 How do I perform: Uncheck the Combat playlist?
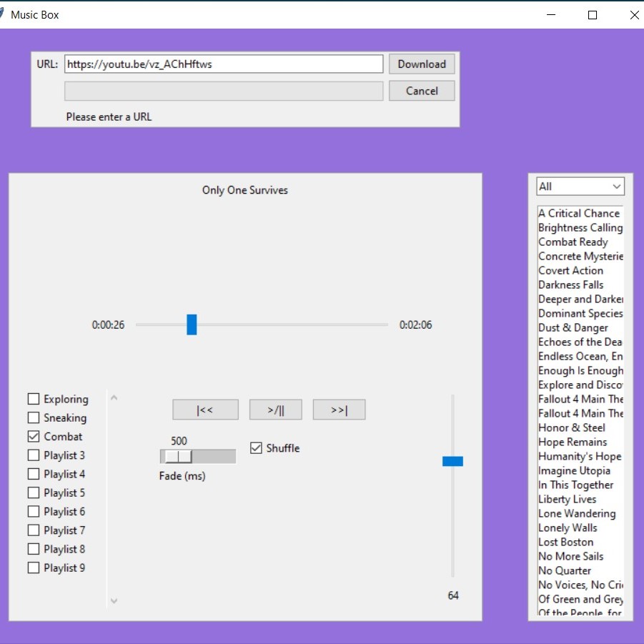coord(34,437)
